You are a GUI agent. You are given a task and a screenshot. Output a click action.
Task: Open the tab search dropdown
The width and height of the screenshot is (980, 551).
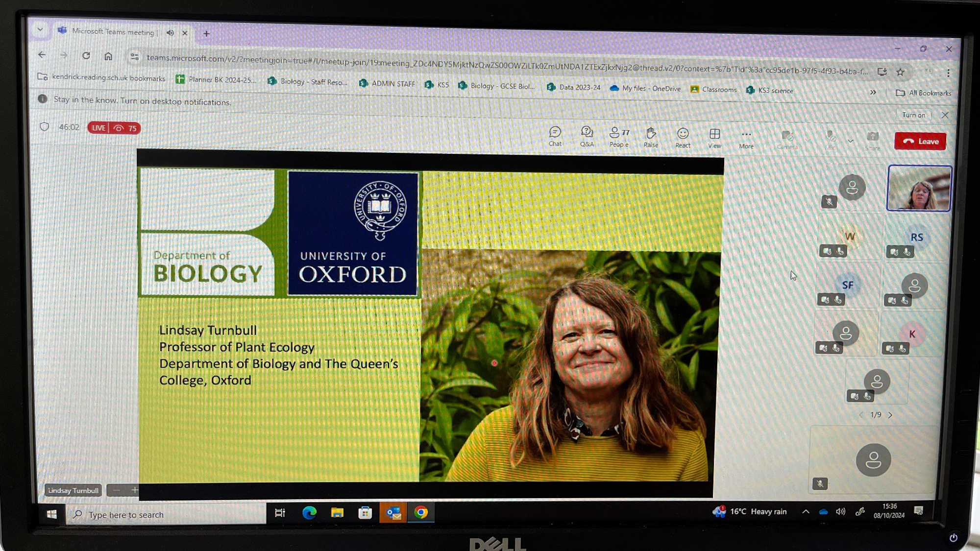pyautogui.click(x=40, y=29)
